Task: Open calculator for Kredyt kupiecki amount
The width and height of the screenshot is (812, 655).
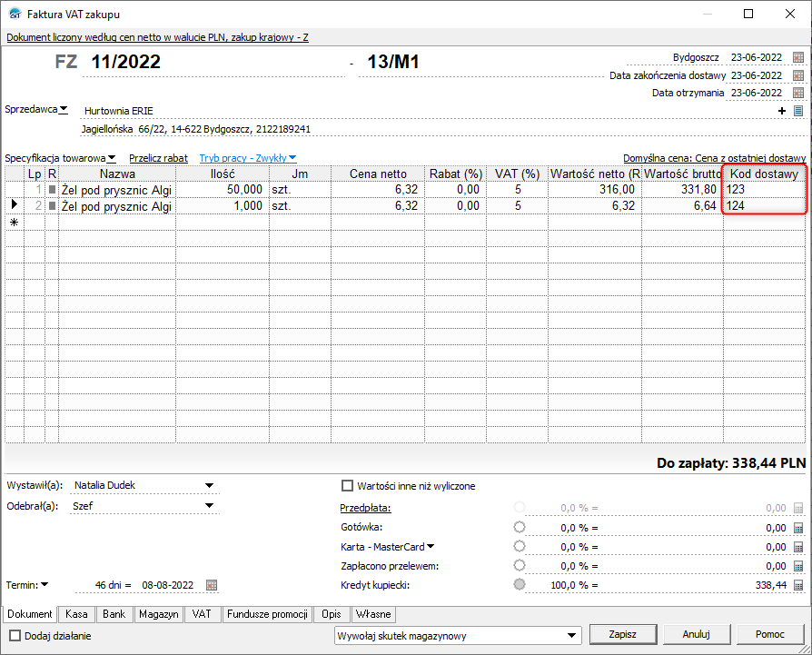Action: click(x=798, y=586)
